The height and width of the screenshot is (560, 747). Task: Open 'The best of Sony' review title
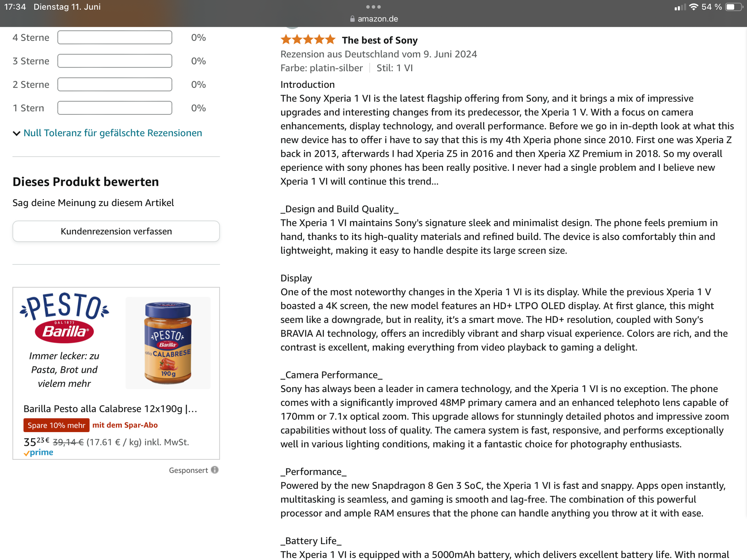(x=379, y=40)
